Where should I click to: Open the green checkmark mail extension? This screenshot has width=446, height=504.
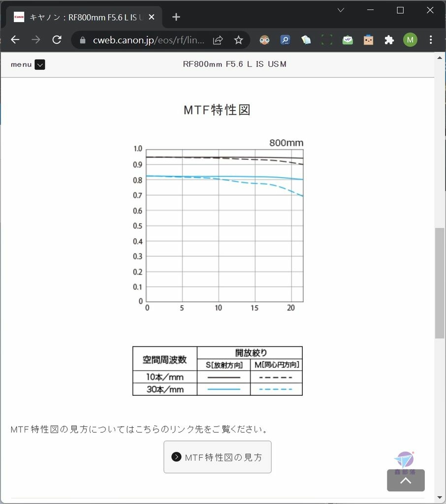pyautogui.click(x=348, y=40)
